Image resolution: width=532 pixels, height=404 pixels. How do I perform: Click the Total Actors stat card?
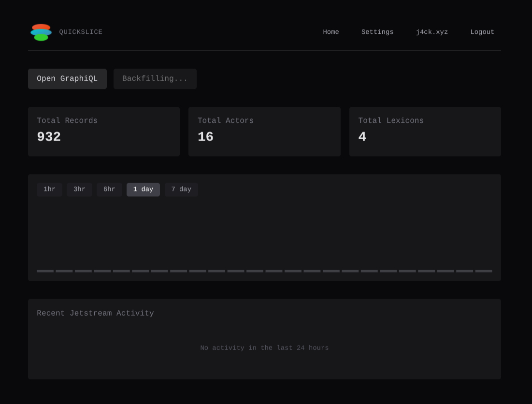pos(264,131)
